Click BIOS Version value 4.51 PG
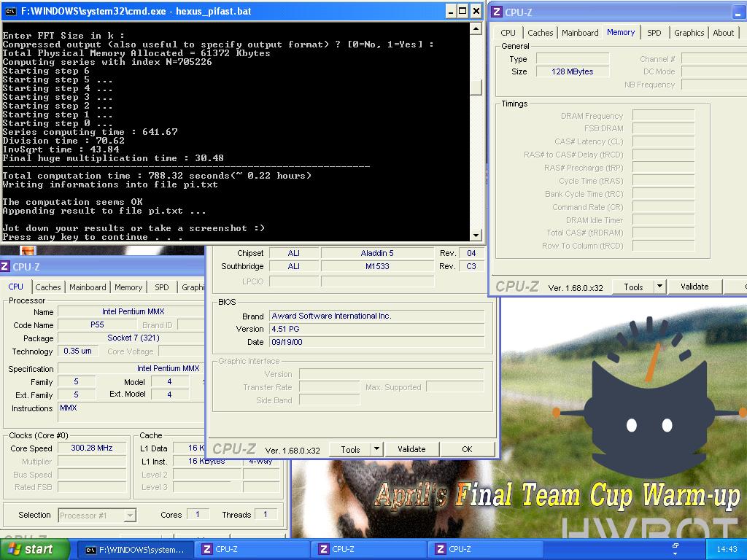 point(376,329)
